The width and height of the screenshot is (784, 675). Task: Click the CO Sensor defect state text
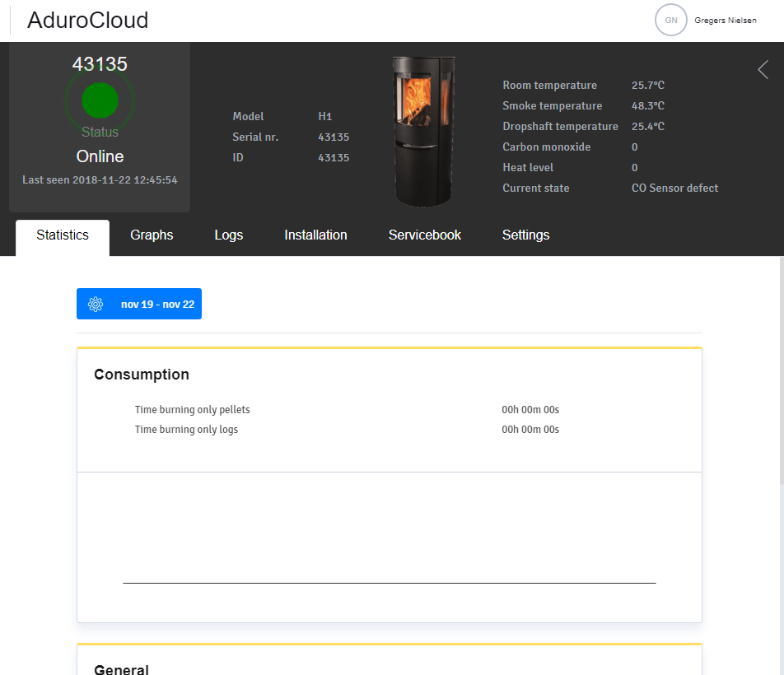click(674, 189)
